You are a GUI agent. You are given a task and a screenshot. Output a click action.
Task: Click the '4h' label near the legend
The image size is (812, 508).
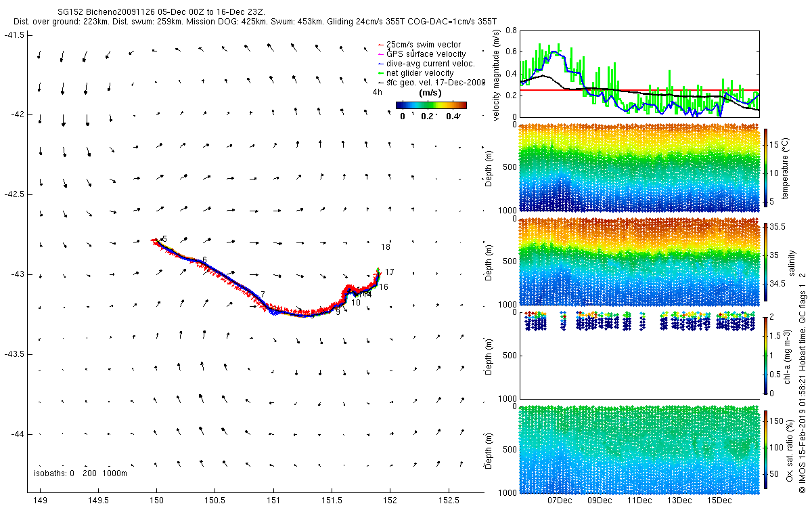click(x=378, y=91)
